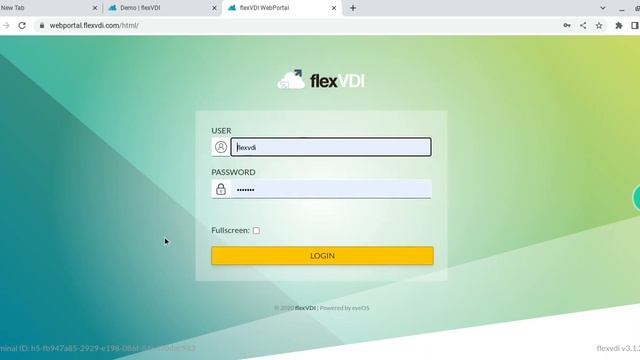Click the flexVDI cloud logo
Viewport: 640px width, 360px height.
point(321,80)
